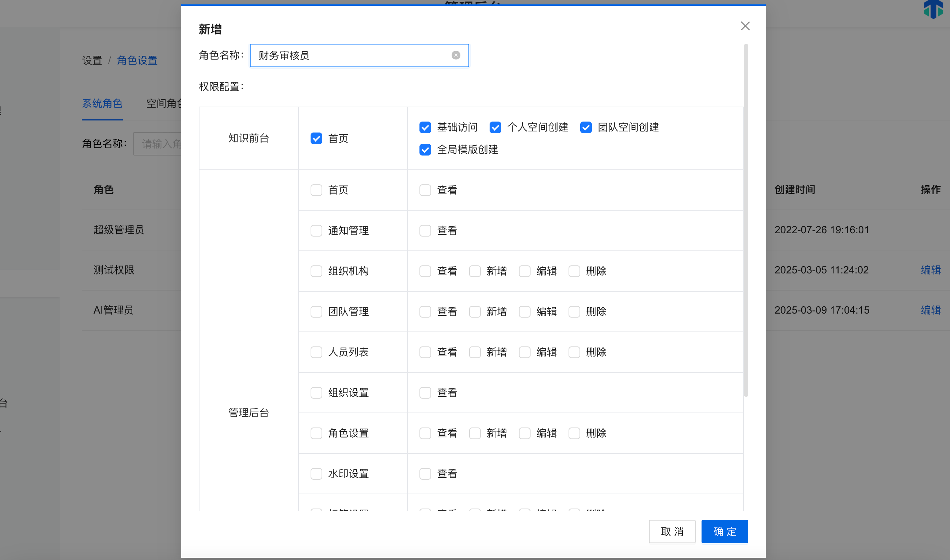This screenshot has width=950, height=560.
Task: Click the 角色 column header
Action: (103, 190)
